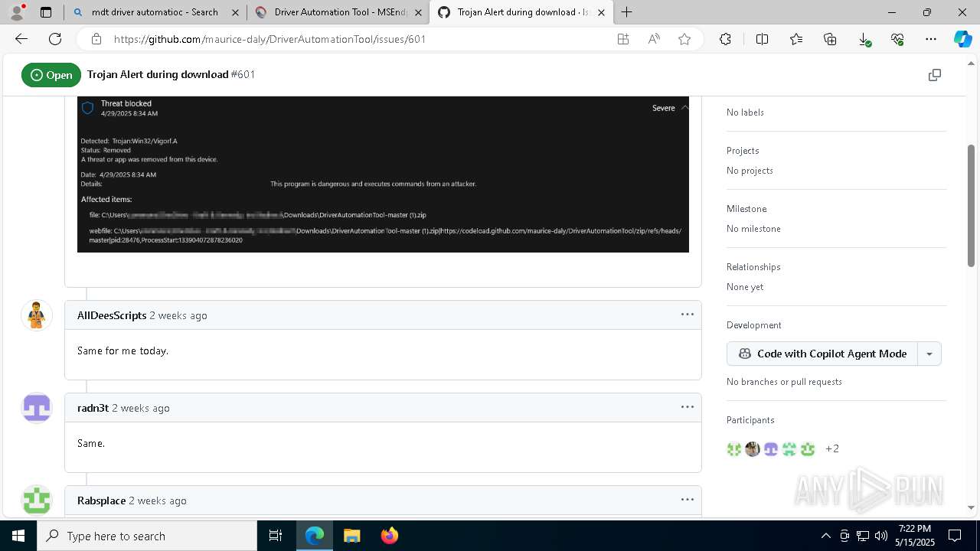Launch the Copilot sidebar icon

[x=962, y=39]
